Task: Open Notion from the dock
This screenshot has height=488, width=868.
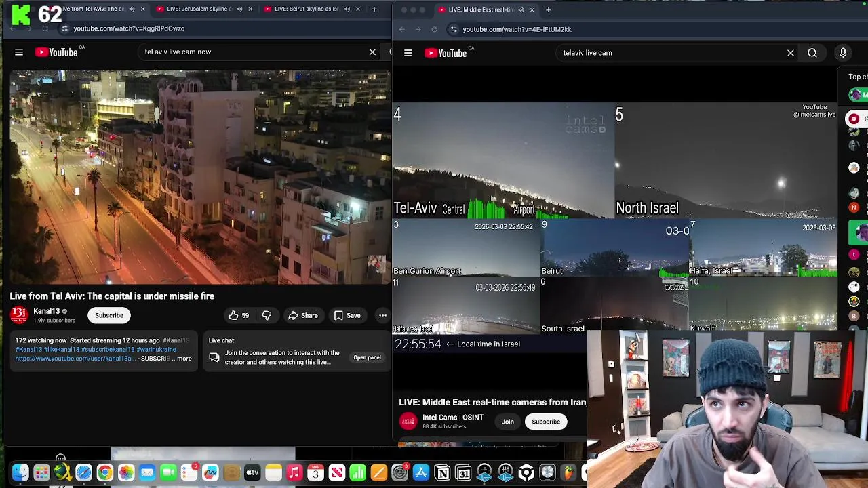Action: 442,472
